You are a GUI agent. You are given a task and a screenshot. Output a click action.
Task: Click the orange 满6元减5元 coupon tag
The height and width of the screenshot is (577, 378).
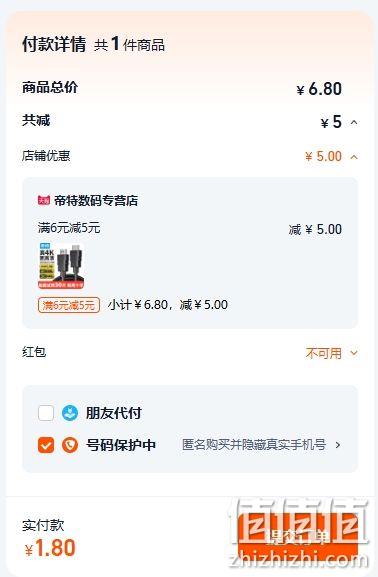[x=69, y=305]
